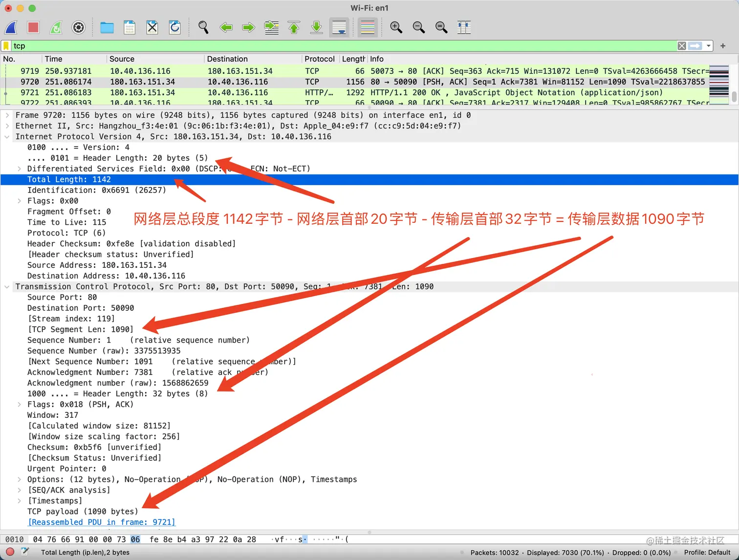Image resolution: width=739 pixels, height=560 pixels.
Task: Select packet 9719 in the packet list
Action: tap(354, 71)
